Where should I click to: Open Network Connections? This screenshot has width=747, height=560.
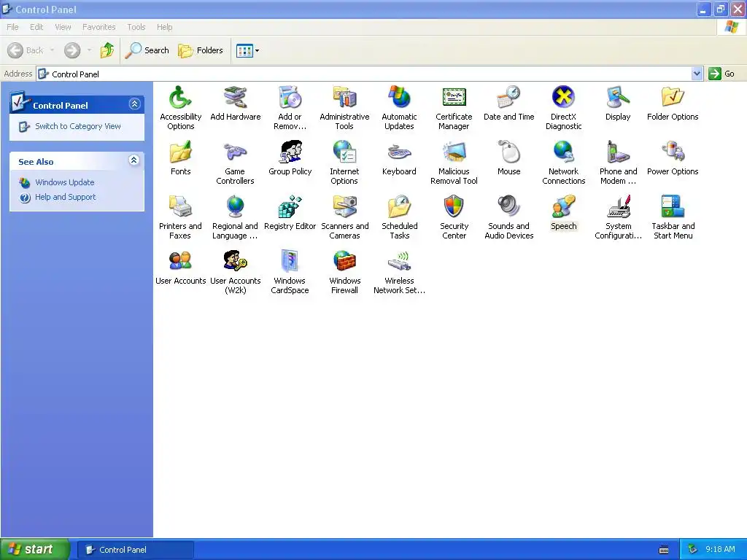[564, 163]
